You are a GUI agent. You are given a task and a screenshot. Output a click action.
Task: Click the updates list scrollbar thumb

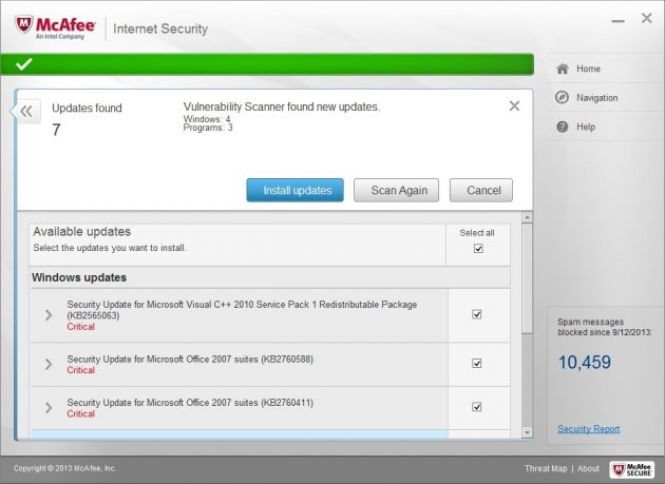(527, 278)
